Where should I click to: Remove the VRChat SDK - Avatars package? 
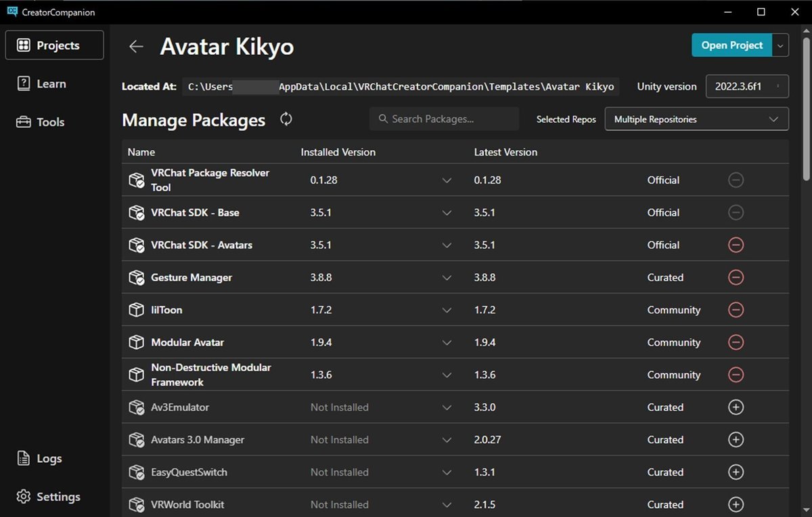(736, 245)
